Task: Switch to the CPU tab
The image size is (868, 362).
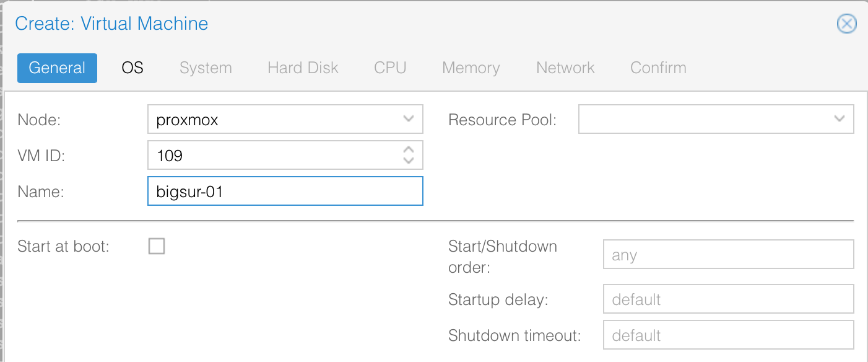Action: click(x=390, y=68)
